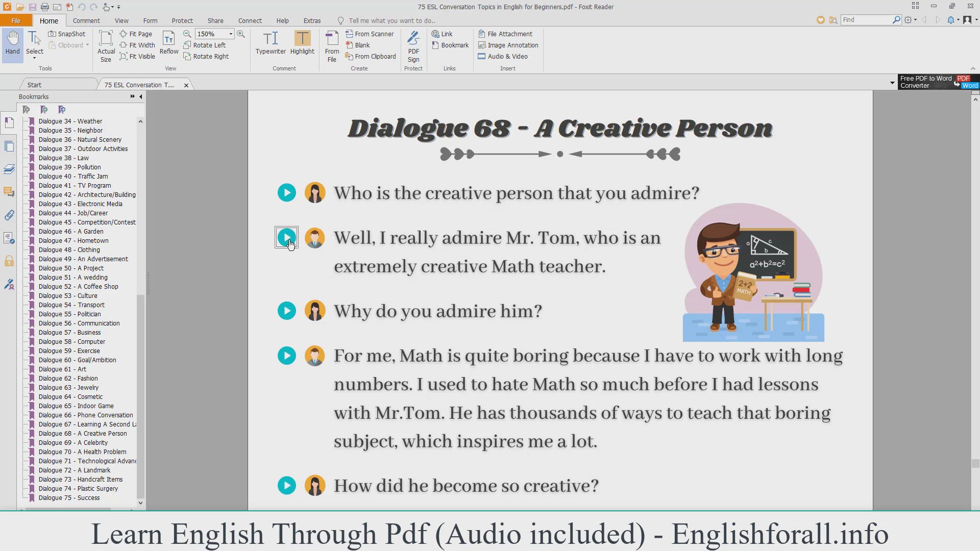
Task: Click the zoom in magnifier icon
Action: click(241, 34)
